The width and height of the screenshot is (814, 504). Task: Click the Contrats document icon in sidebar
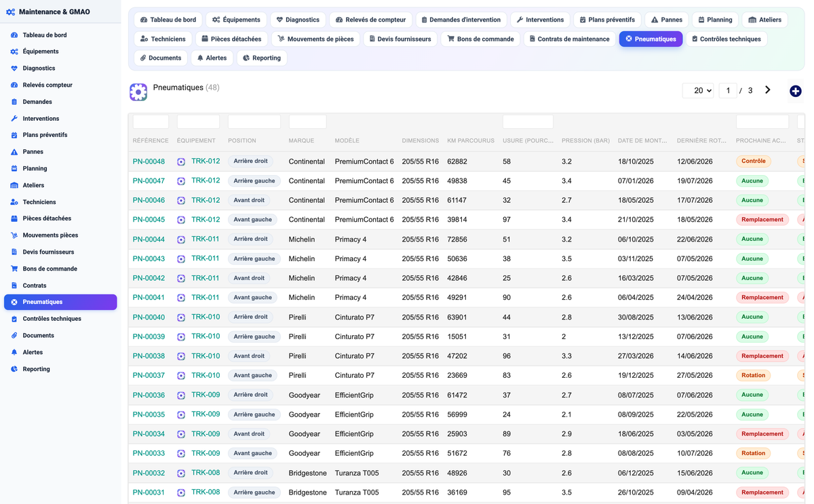coord(14,286)
